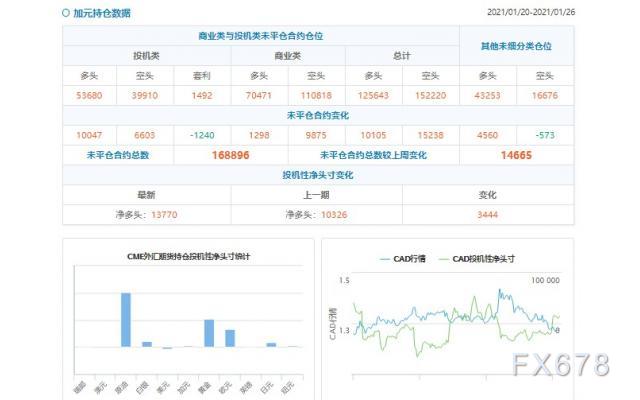Viewport: 640px width, 400px height.
Task: Click the circle icon beside 加元持仓数据
Action: (x=66, y=13)
